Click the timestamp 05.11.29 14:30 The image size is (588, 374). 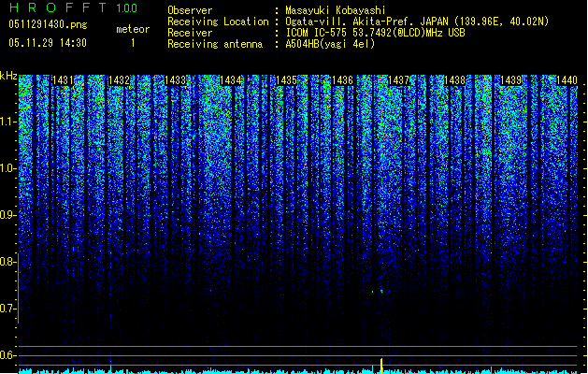48,43
